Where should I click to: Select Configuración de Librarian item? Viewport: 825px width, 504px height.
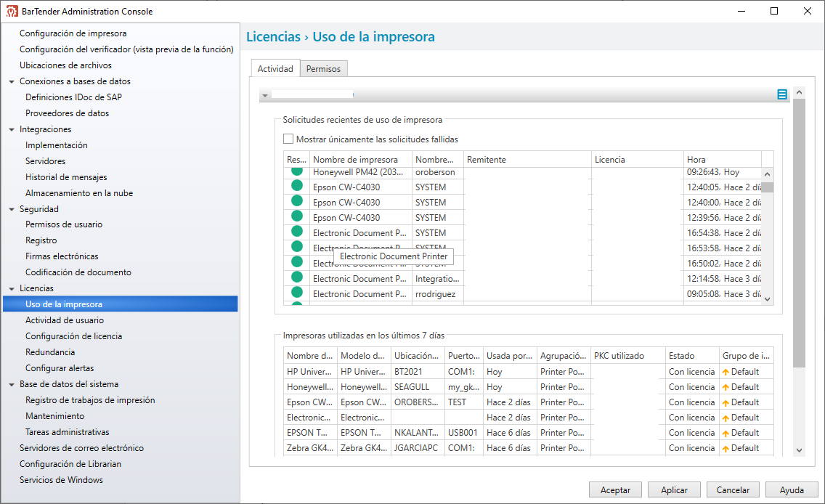[x=70, y=464]
